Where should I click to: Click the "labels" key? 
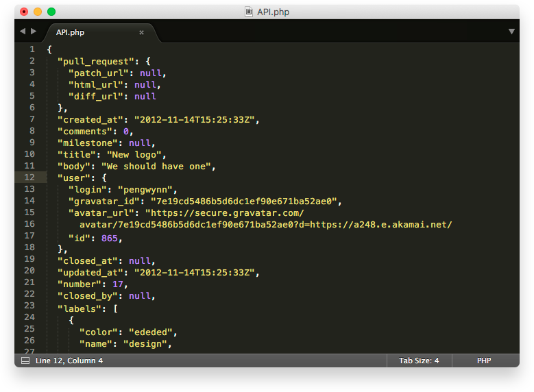[x=79, y=308]
